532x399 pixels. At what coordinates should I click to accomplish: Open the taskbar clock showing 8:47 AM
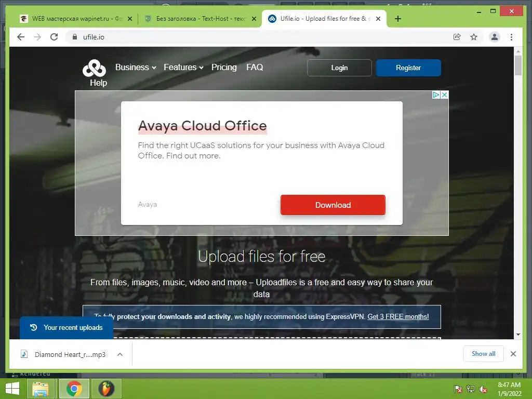point(509,389)
